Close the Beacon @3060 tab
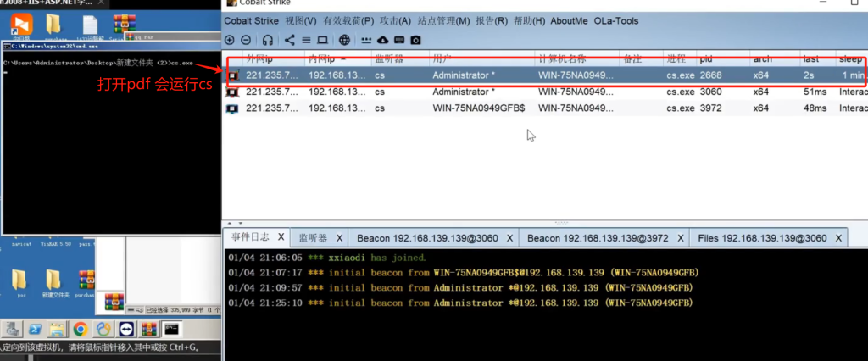This screenshot has width=868, height=361. click(x=509, y=238)
